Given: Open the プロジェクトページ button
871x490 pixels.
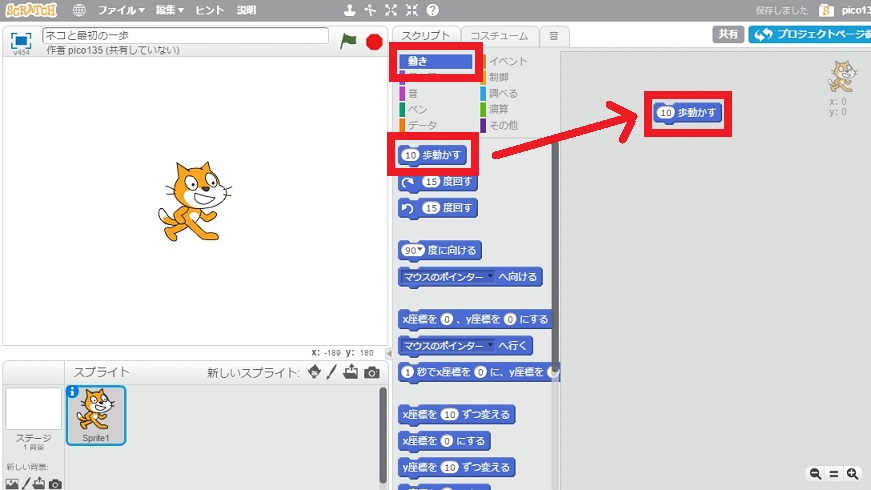Looking at the screenshot, I should coord(809,34).
